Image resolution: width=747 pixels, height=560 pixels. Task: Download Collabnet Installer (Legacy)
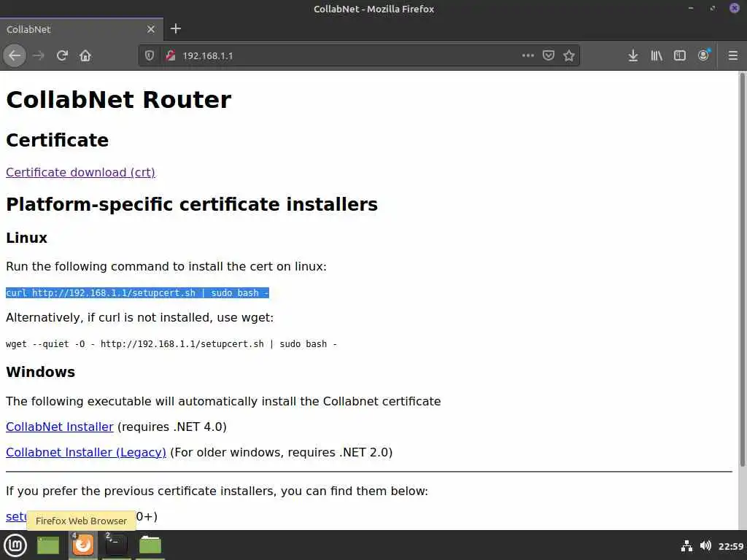coord(86,452)
